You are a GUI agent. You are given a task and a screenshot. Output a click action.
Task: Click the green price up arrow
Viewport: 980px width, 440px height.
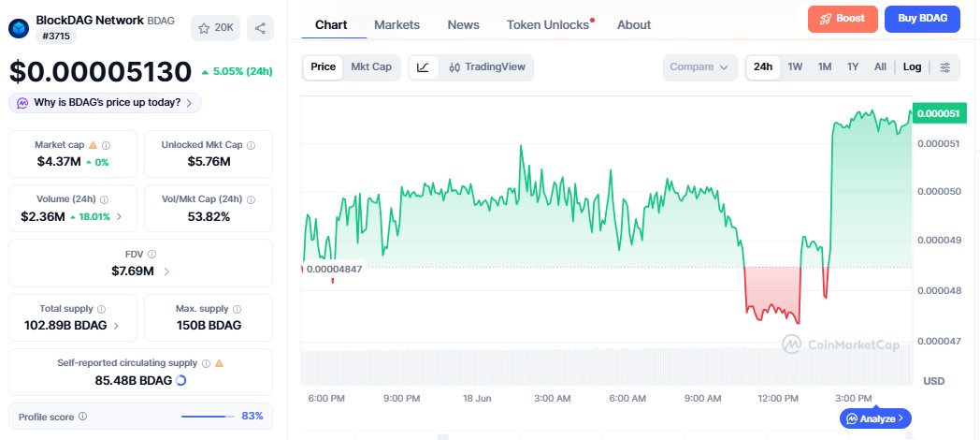[205, 73]
